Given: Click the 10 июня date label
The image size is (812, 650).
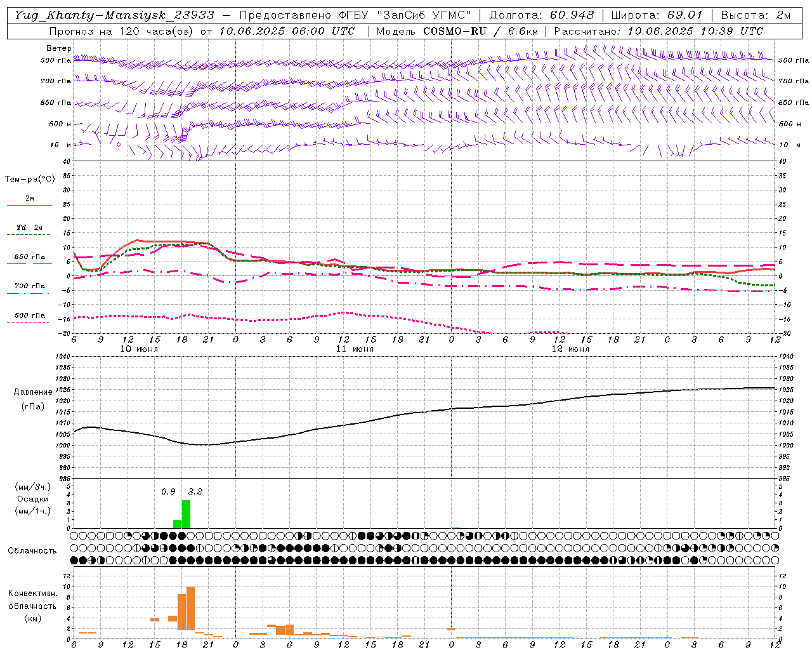Looking at the screenshot, I should click(x=139, y=348).
